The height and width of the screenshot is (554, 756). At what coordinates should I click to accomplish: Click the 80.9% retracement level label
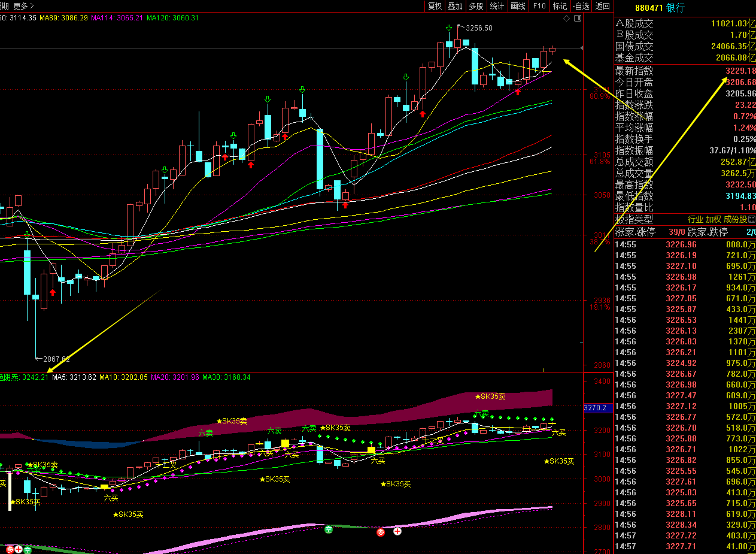tap(600, 96)
